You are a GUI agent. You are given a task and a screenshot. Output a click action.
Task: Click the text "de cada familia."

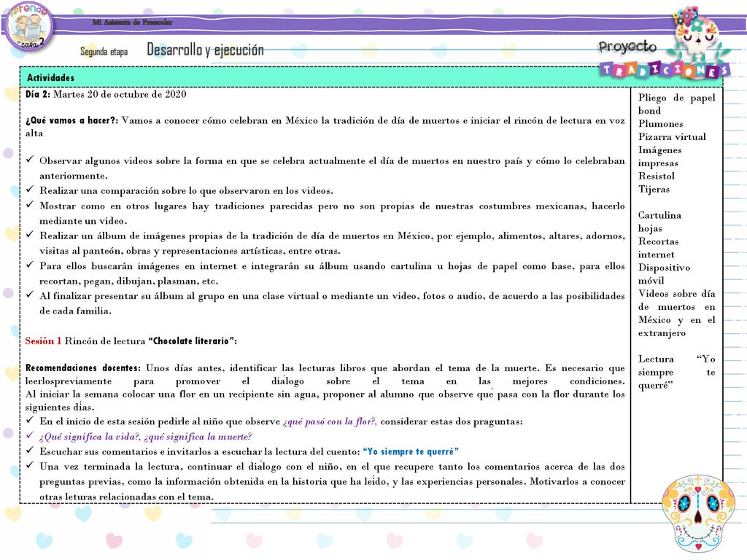pyautogui.click(x=75, y=311)
